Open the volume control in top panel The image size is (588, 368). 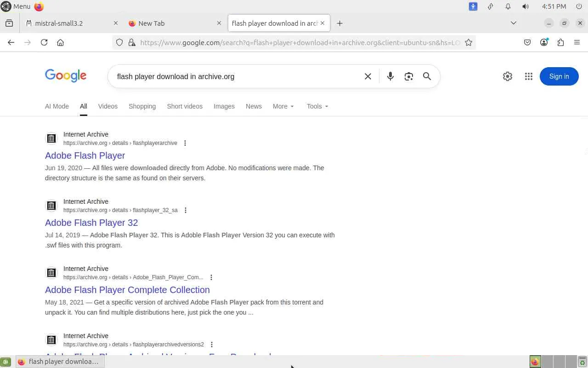[526, 6]
